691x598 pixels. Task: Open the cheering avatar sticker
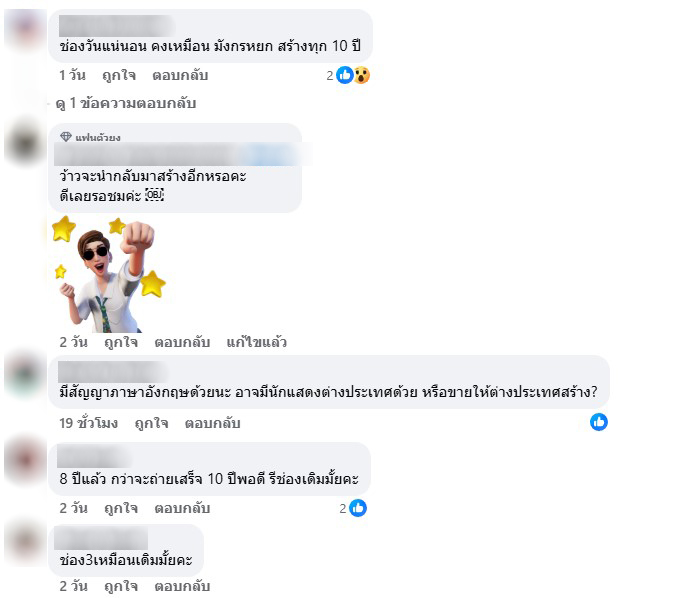tap(109, 274)
